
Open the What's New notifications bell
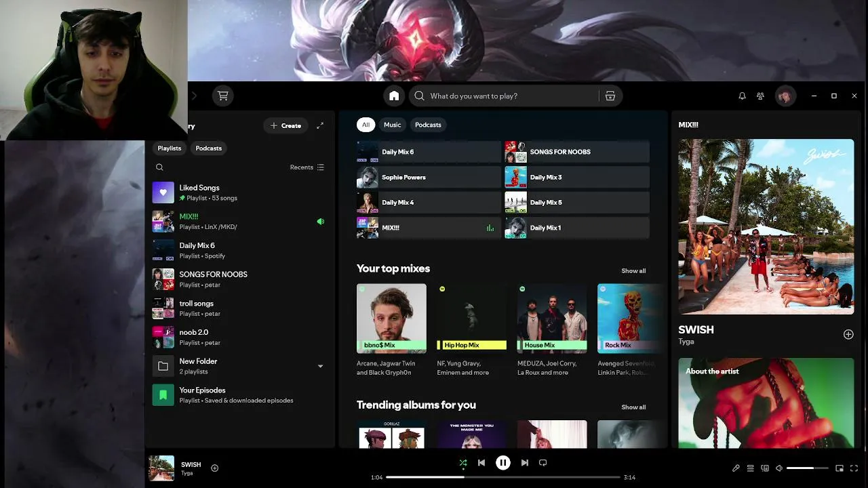coord(742,96)
